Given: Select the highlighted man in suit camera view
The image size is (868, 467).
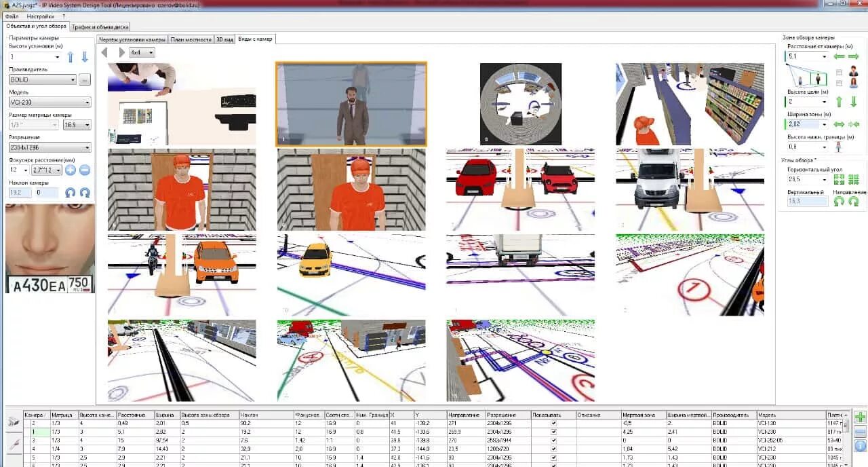Looking at the screenshot, I should coord(351,104).
